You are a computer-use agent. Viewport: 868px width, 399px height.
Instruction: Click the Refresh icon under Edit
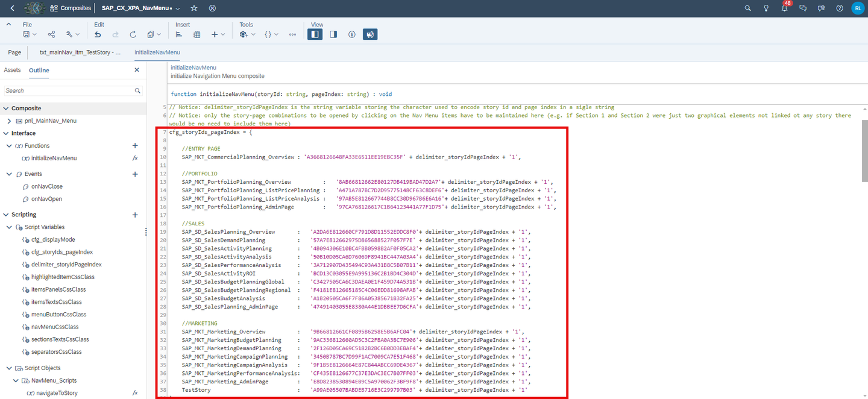133,34
